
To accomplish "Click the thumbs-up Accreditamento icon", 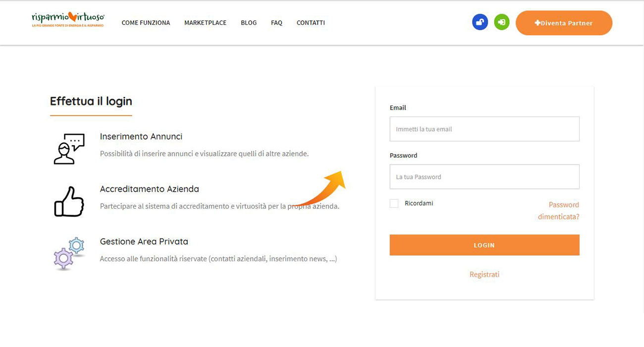I will tap(69, 202).
